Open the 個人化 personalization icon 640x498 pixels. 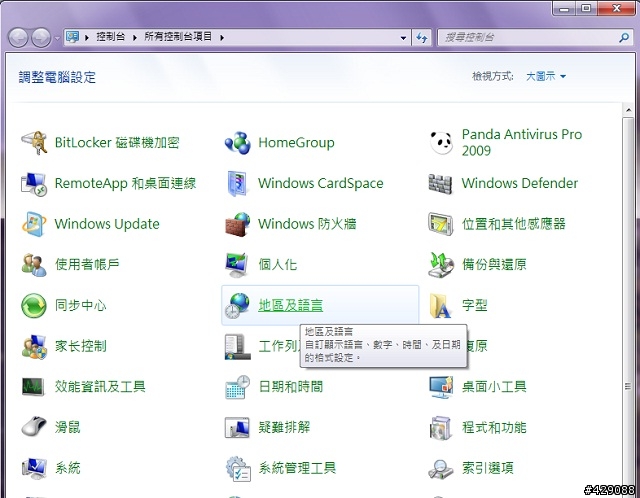tap(237, 265)
